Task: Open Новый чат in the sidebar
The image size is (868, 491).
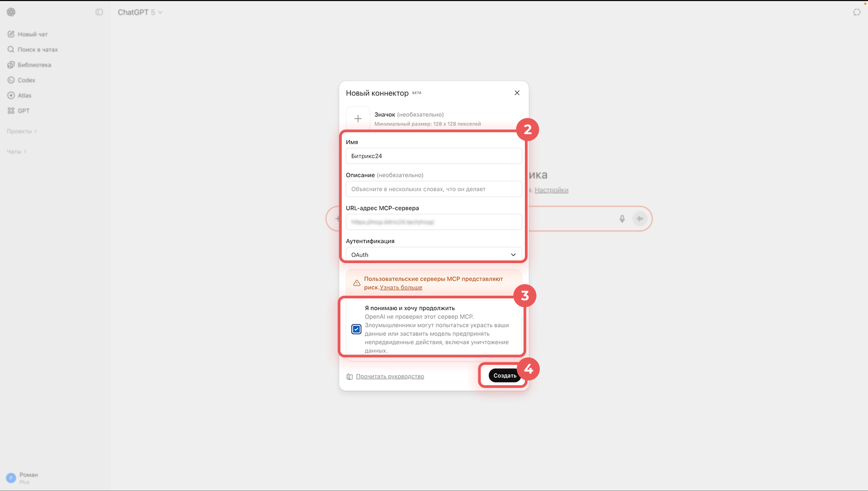Action: tap(32, 34)
